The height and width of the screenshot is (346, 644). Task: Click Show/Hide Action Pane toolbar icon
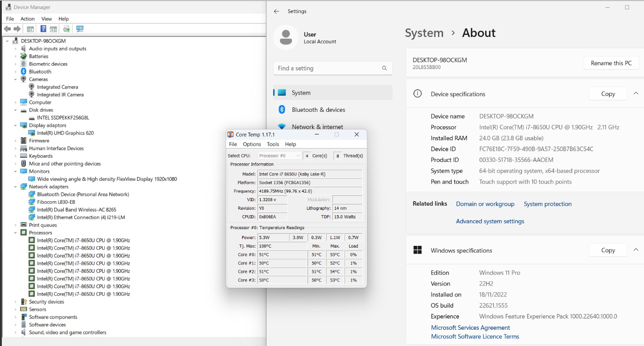point(53,29)
